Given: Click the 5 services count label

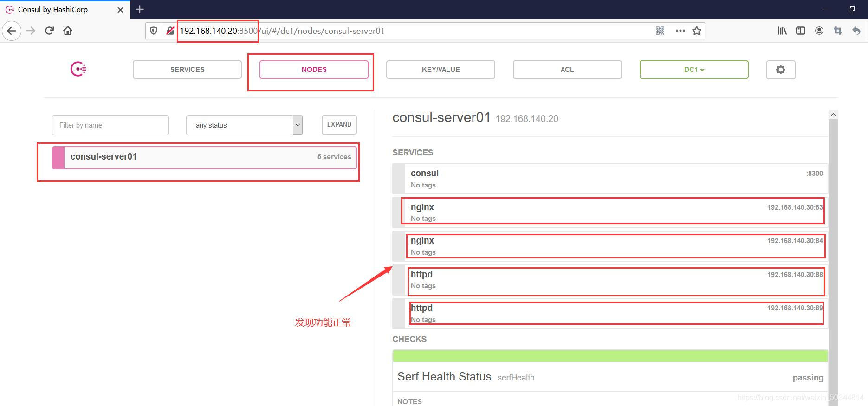Looking at the screenshot, I should coord(334,157).
